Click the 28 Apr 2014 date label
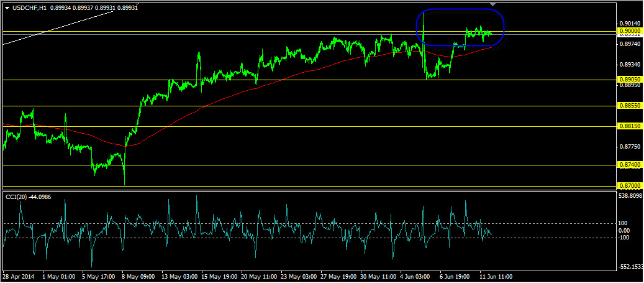 tap(20, 276)
